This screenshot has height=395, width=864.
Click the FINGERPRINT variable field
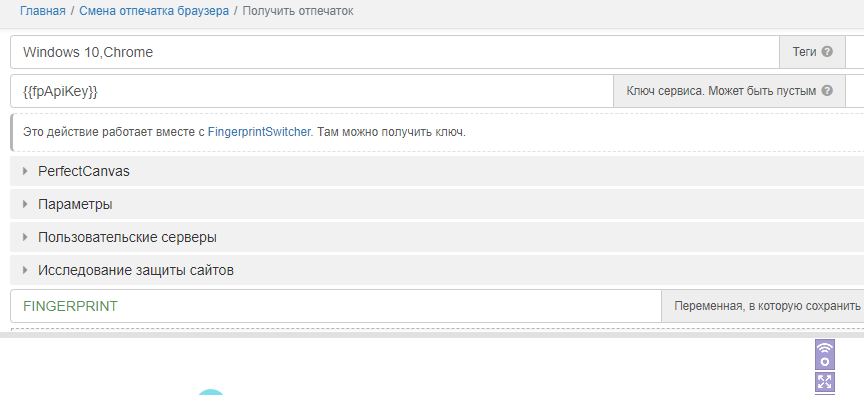pos(336,306)
